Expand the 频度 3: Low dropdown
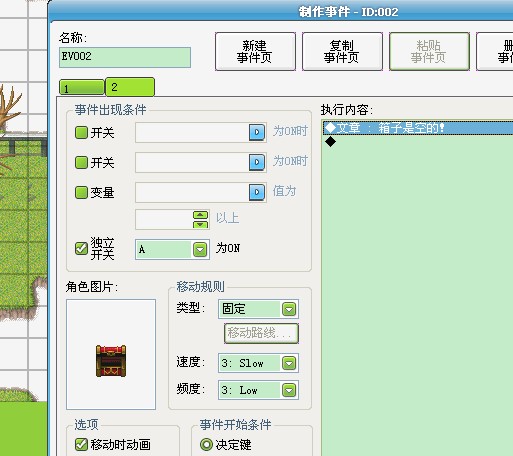Viewport: 513px width, 456px height. (289, 390)
